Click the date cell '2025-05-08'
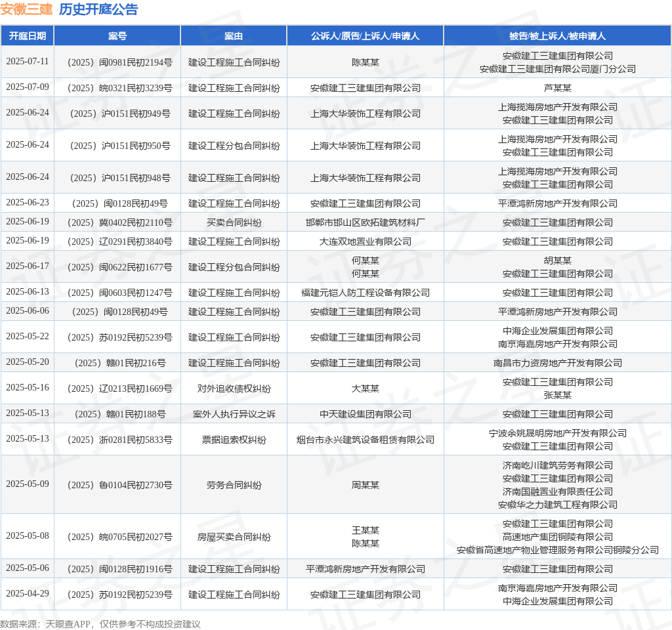672x630 pixels. click(28, 536)
